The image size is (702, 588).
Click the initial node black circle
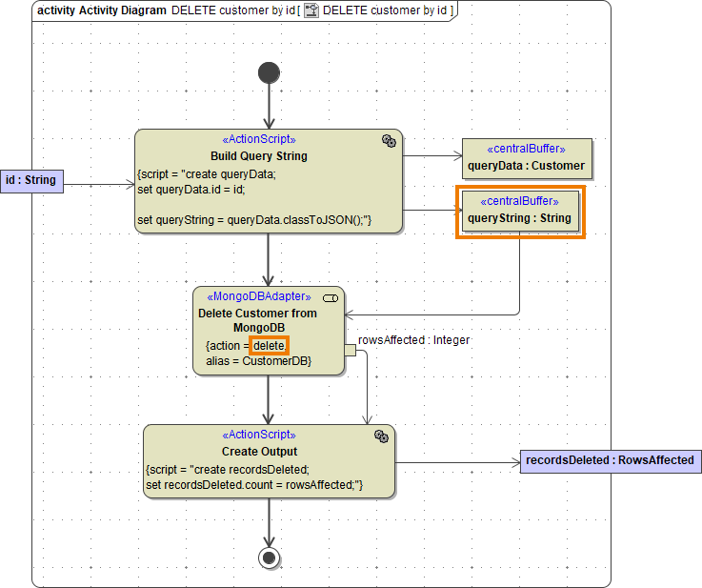(270, 72)
